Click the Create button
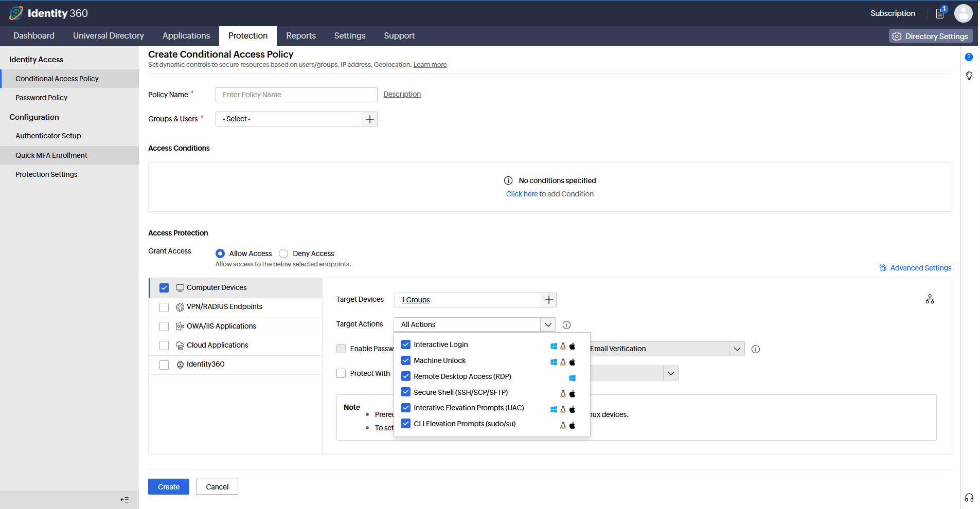Image resolution: width=980 pixels, height=509 pixels. (x=169, y=487)
